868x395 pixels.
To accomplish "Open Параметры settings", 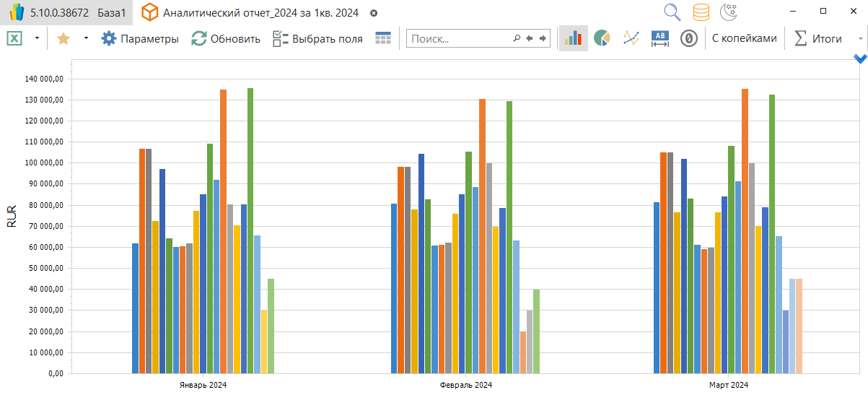I will [x=140, y=38].
